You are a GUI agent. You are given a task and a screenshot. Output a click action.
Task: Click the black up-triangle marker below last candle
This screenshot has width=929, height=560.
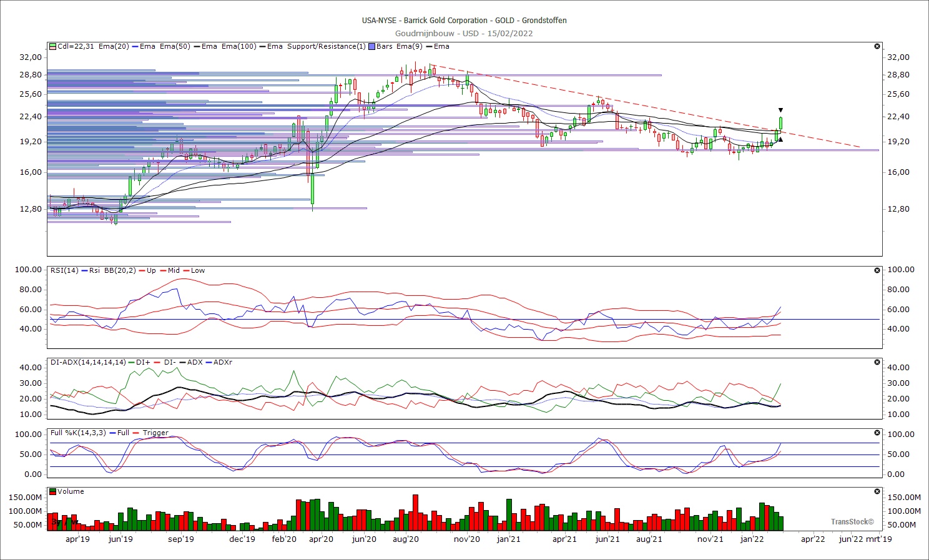pos(780,139)
